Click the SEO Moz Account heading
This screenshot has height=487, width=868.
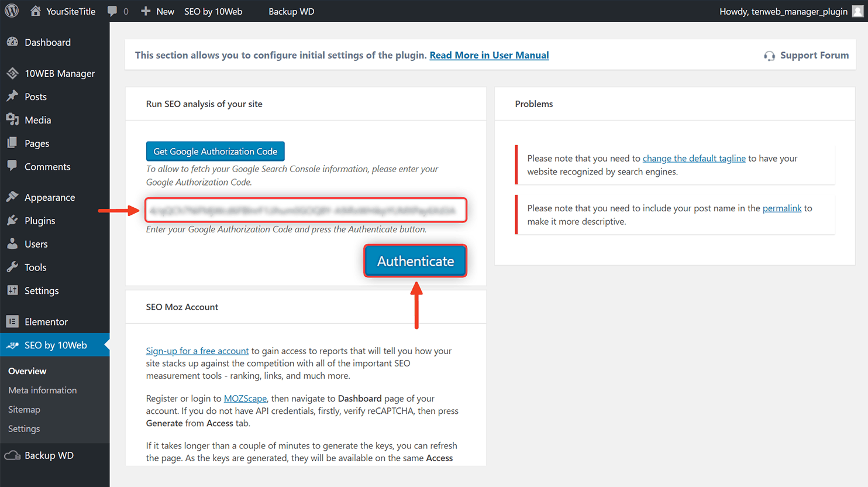182,307
